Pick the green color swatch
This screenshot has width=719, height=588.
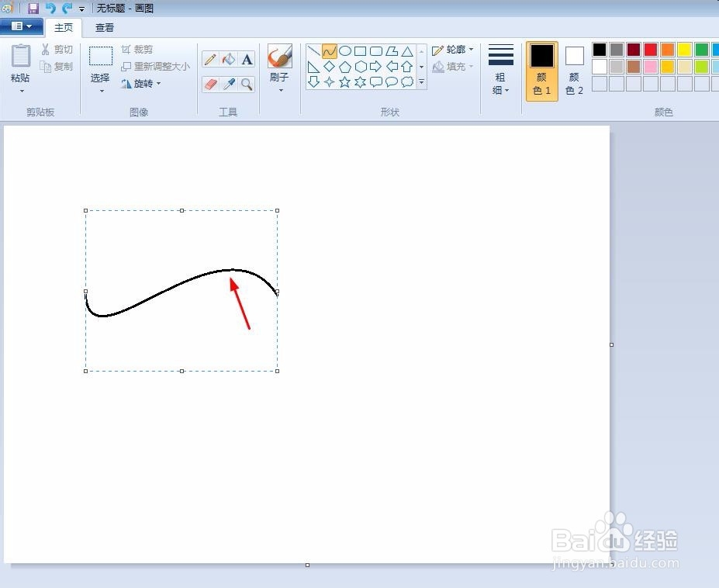[702, 49]
